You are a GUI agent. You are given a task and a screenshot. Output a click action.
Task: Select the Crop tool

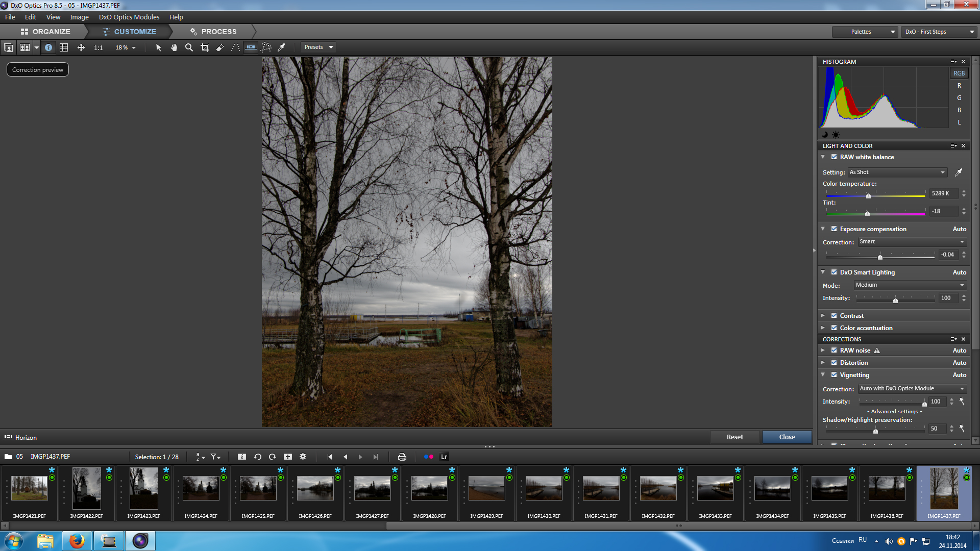[205, 47]
